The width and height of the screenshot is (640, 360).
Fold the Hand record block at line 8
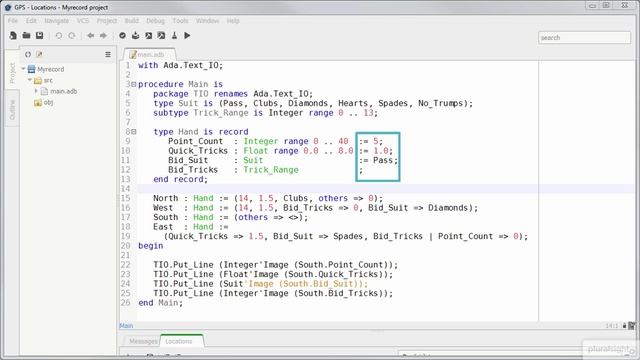coord(133,132)
